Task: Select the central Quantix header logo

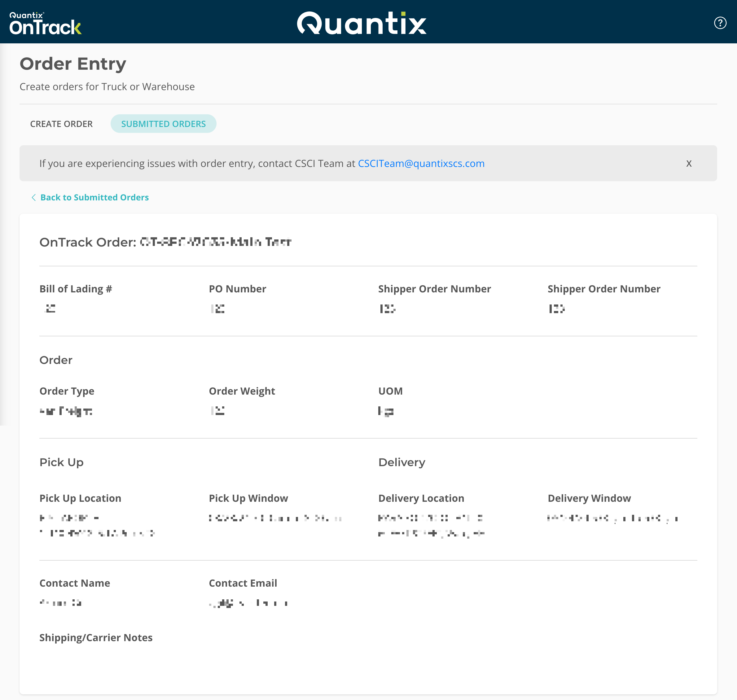Action: [362, 22]
